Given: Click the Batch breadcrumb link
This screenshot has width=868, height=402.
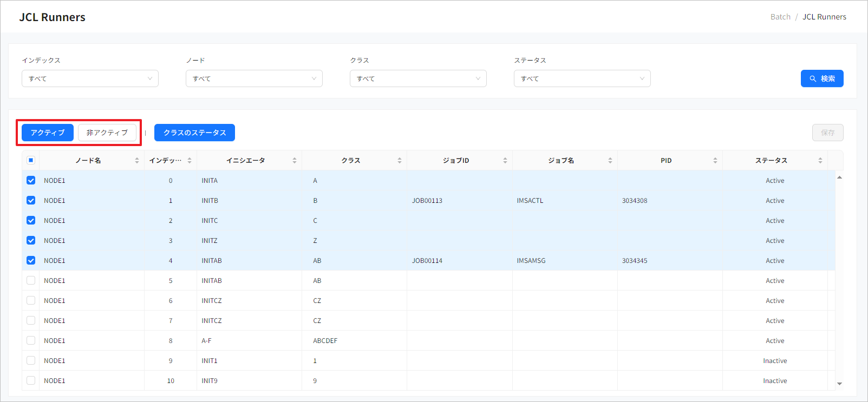Looking at the screenshot, I should [x=780, y=17].
